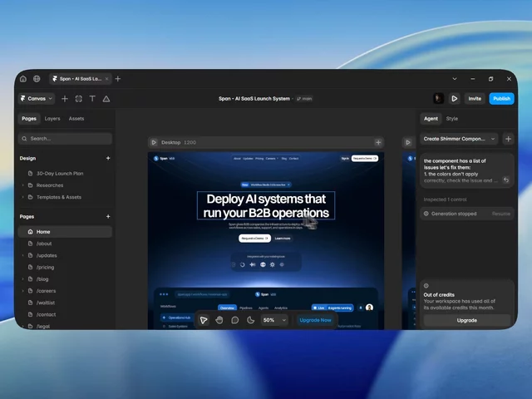Switch to the Agent tab

(x=431, y=118)
